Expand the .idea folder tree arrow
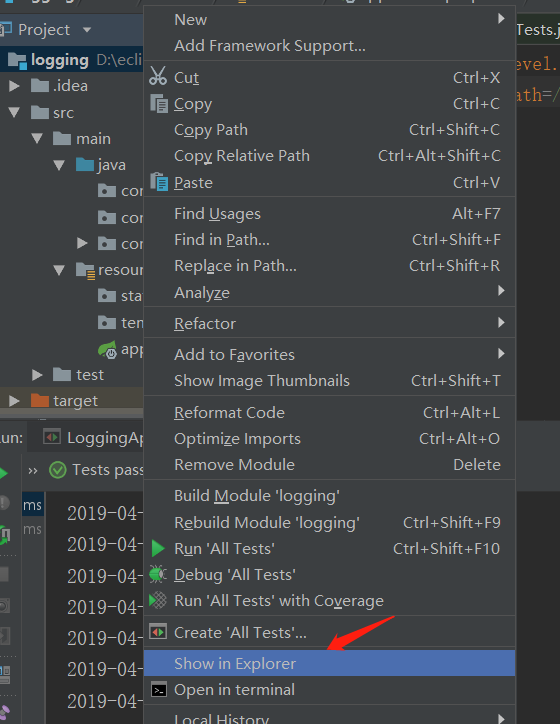This screenshot has width=560, height=724. click(x=14, y=86)
